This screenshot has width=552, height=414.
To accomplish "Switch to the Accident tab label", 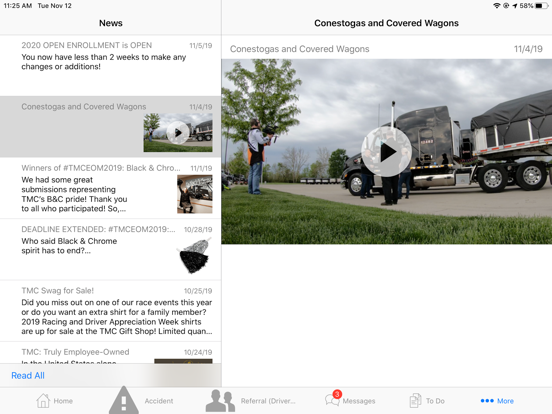I will (159, 401).
